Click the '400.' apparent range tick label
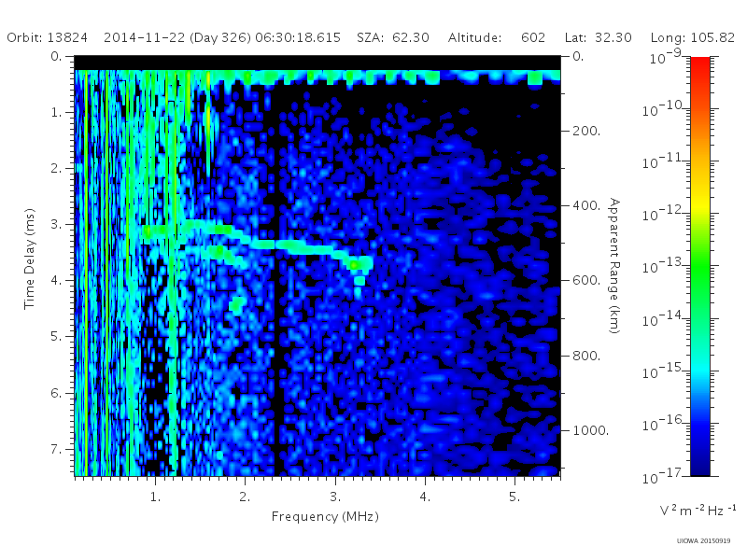 point(586,205)
